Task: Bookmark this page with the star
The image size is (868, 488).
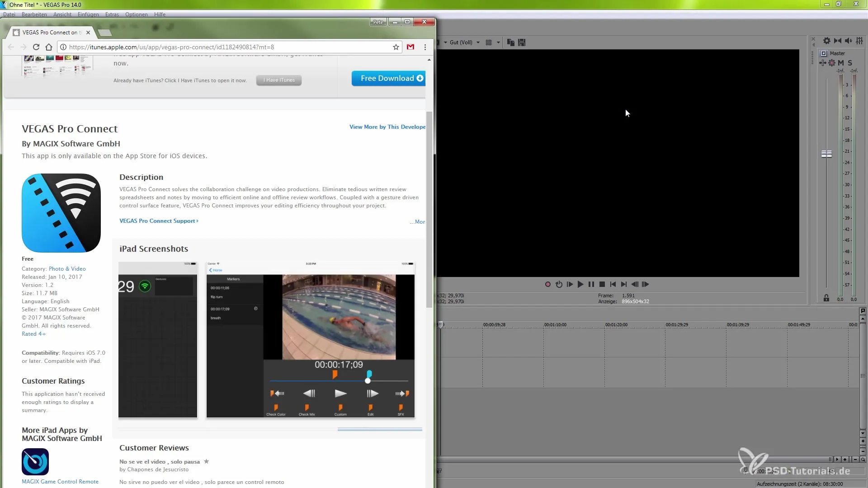Action: (396, 47)
